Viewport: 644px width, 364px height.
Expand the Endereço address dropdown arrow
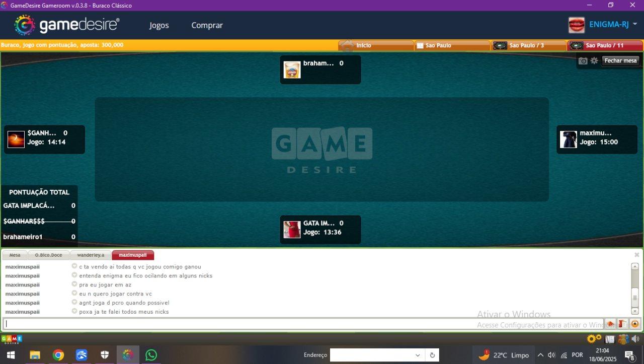417,355
